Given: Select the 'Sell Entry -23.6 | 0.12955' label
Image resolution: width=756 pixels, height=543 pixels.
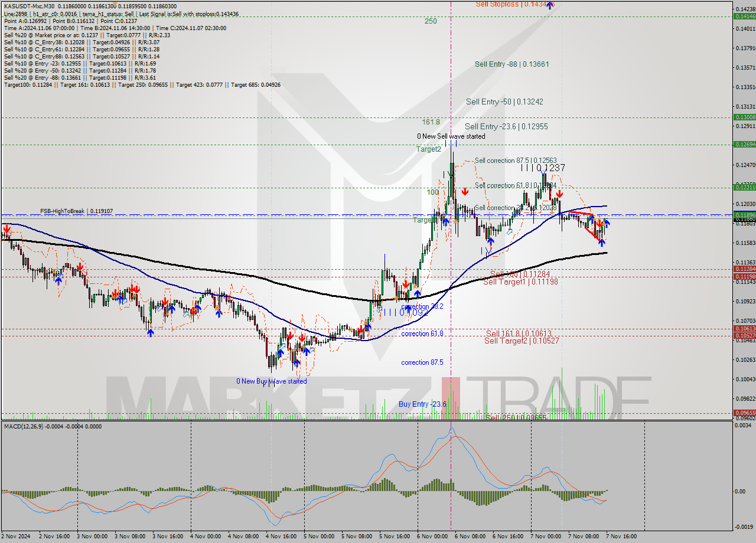Looking at the screenshot, I should click(x=506, y=126).
